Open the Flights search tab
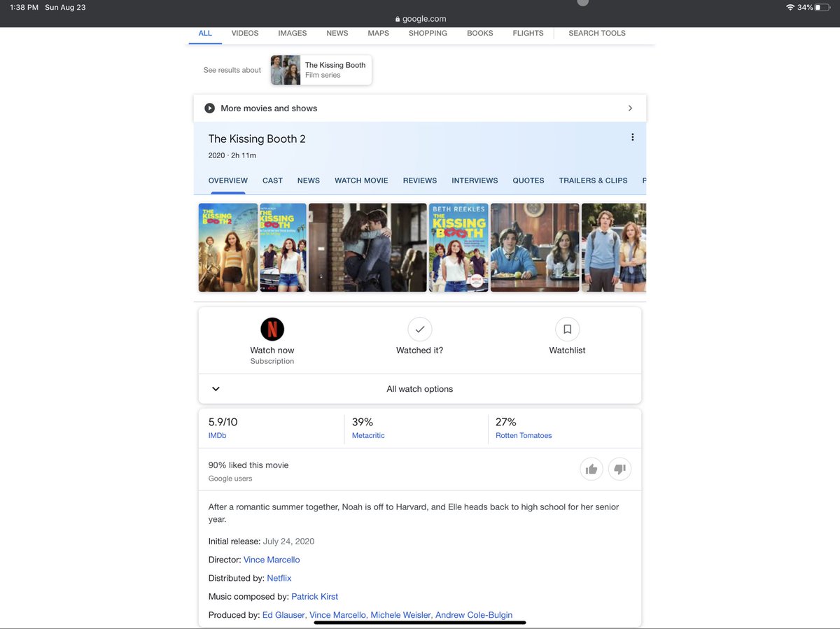Image resolution: width=840 pixels, height=629 pixels. (528, 33)
